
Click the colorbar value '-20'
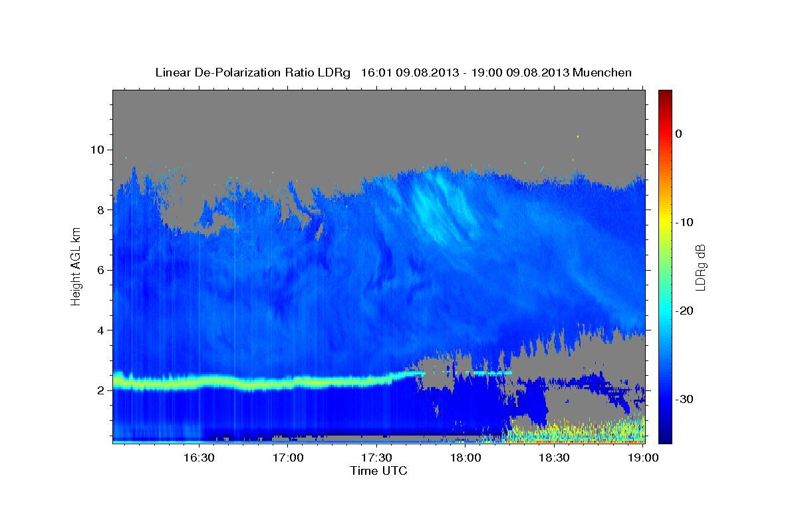click(x=684, y=311)
